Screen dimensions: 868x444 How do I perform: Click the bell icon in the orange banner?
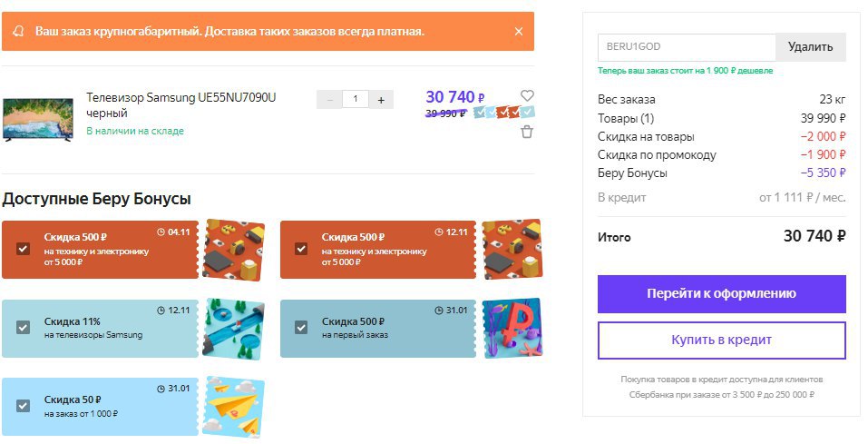point(19,32)
